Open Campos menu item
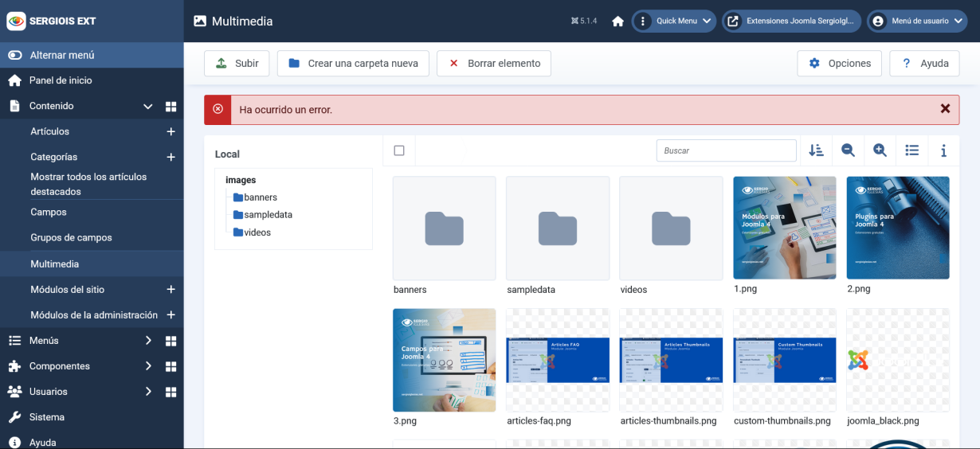Image resolution: width=980 pixels, height=449 pixels. (x=49, y=212)
